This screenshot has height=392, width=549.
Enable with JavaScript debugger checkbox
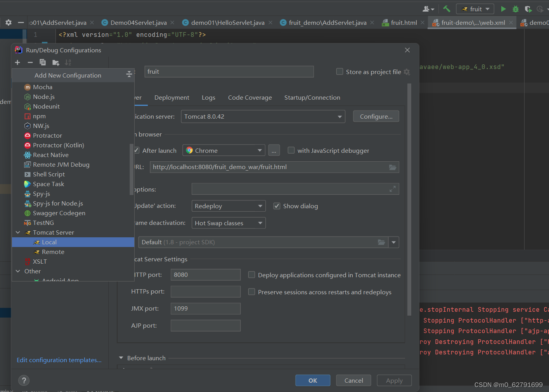291,150
